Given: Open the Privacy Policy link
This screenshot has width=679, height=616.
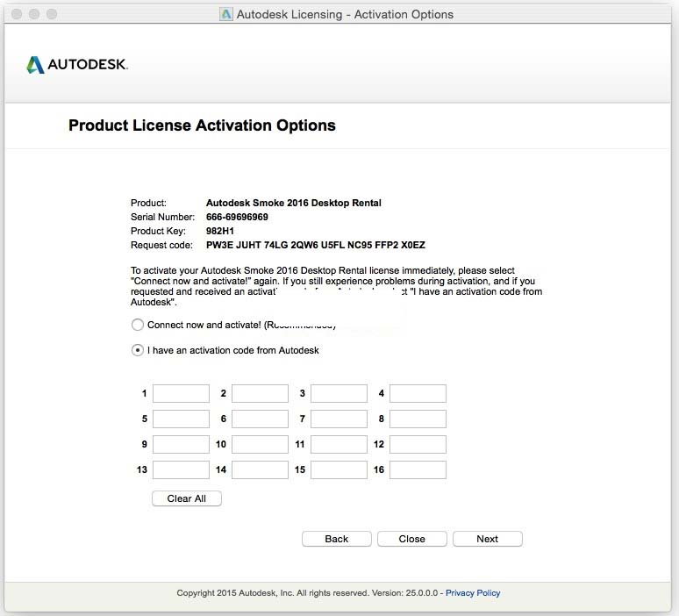Looking at the screenshot, I should [x=473, y=593].
